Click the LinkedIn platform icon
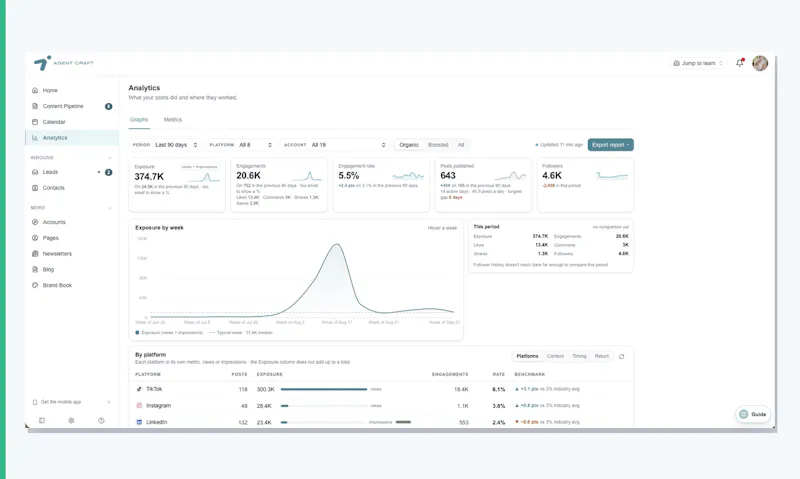Screen dimensions: 800x479 click(139, 422)
